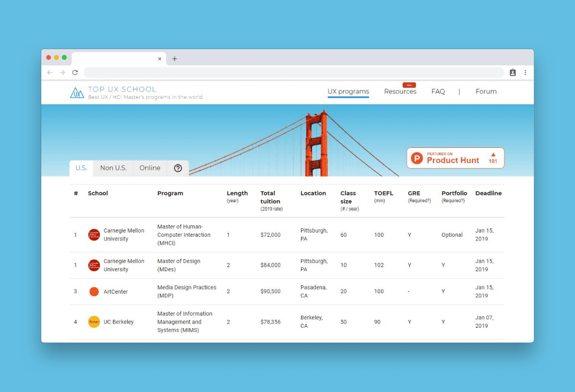575x392 pixels.
Task: Click the Top UX School logo icon
Action: (x=77, y=92)
